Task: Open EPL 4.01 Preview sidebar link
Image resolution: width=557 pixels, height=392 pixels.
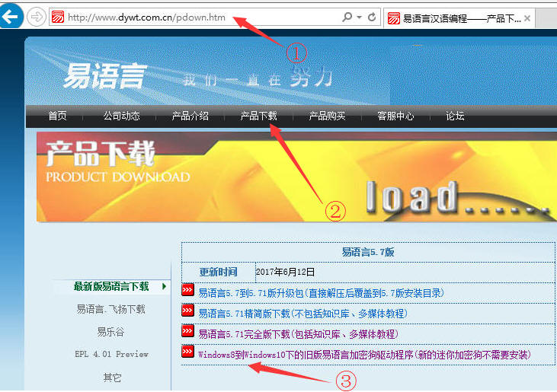Action: click(111, 354)
